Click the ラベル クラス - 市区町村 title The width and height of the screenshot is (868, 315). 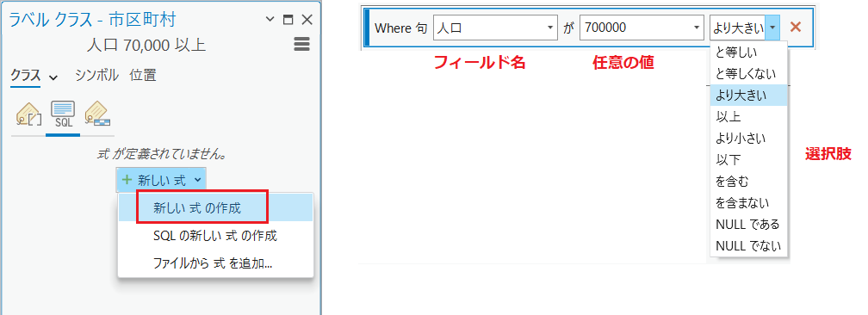(92, 21)
